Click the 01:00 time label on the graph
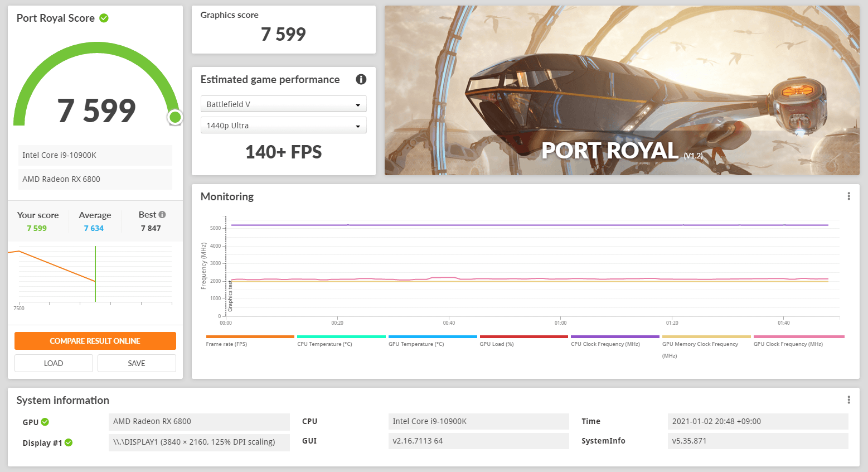Screen dimensions: 868x472 tap(560, 323)
